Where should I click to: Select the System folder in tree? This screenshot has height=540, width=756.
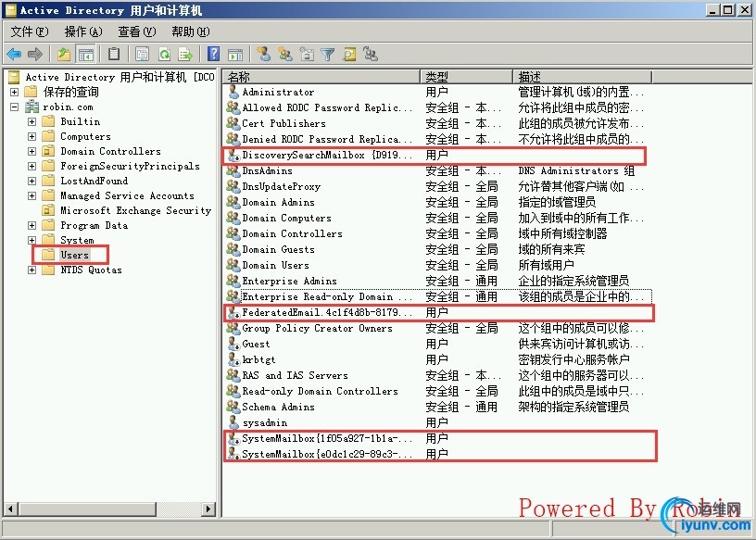(x=77, y=240)
